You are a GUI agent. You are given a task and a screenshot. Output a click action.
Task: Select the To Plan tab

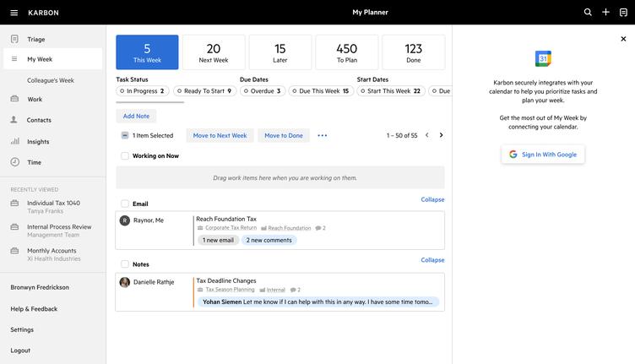click(347, 52)
